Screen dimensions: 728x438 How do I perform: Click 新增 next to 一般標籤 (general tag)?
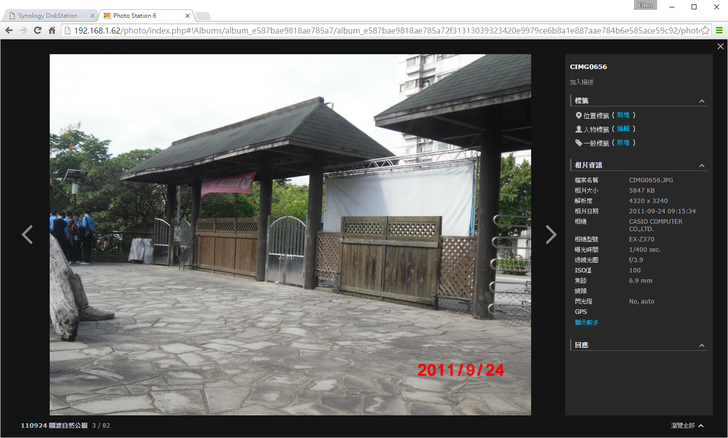pos(624,143)
